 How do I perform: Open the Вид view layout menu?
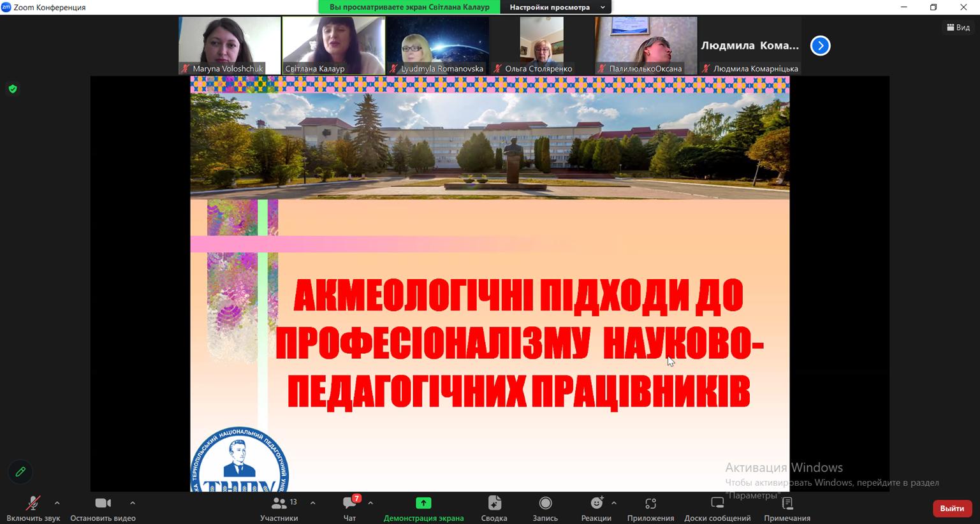[958, 27]
